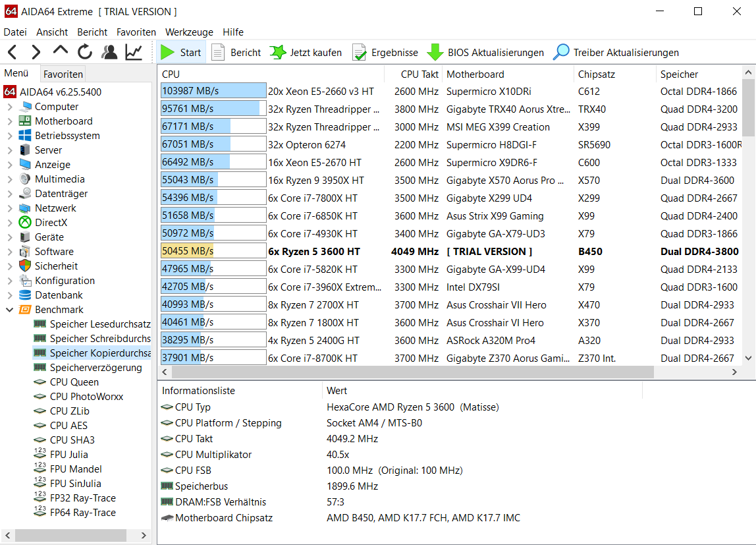Click the horizontal scrollbar of results table
756x545 pixels.
pyautogui.click(x=413, y=372)
